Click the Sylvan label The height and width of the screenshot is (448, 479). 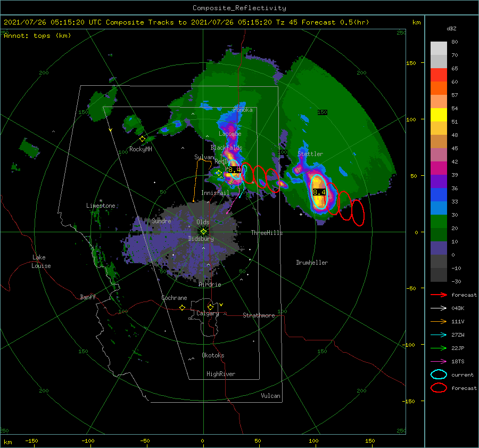pyautogui.click(x=204, y=157)
